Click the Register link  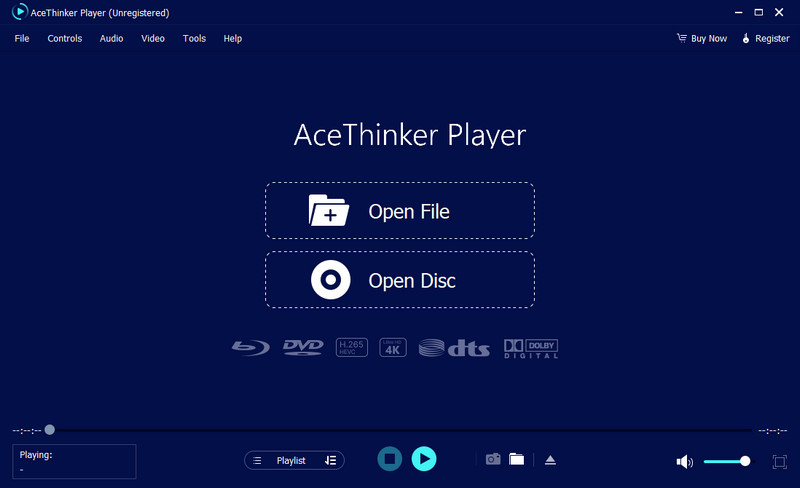point(765,38)
